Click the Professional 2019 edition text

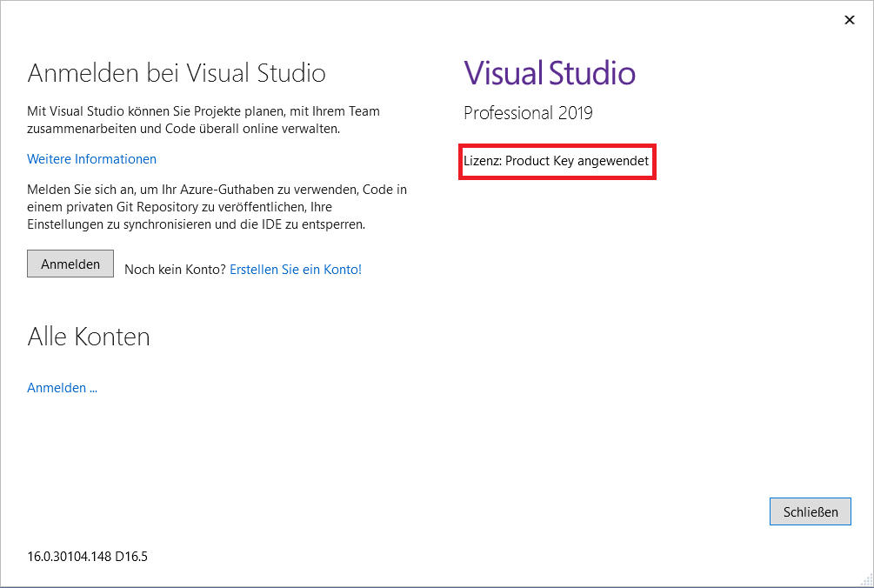[528, 112]
